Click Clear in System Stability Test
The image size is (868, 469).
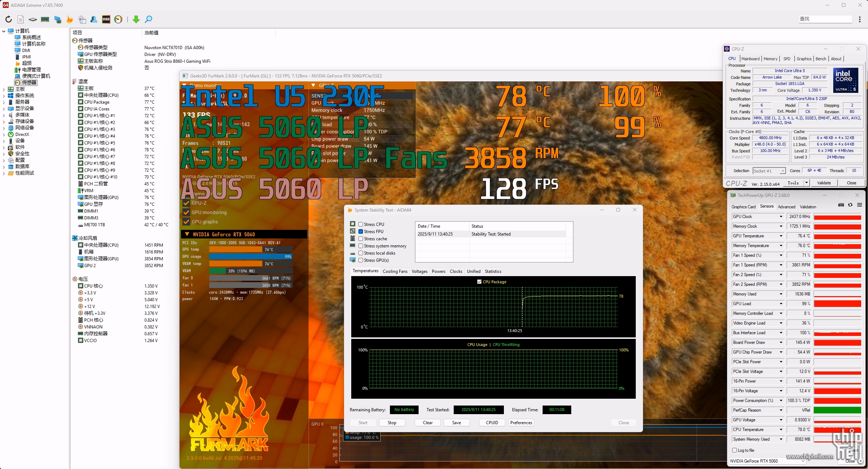428,423
